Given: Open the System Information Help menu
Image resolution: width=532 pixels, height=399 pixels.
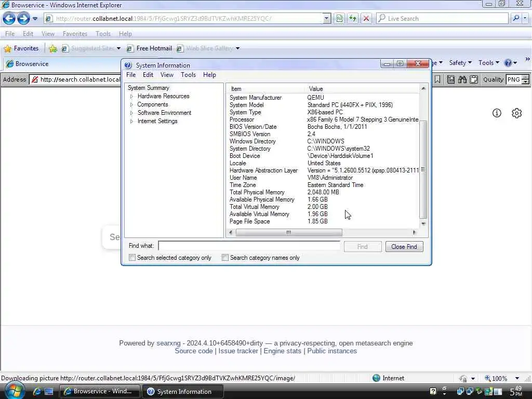Looking at the screenshot, I should click(x=209, y=75).
